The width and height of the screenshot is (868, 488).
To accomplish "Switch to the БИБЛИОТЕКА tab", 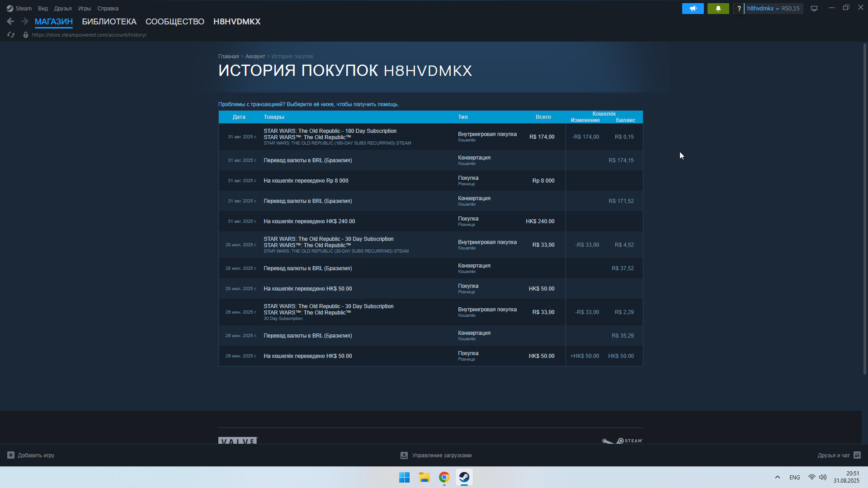I will [109, 22].
